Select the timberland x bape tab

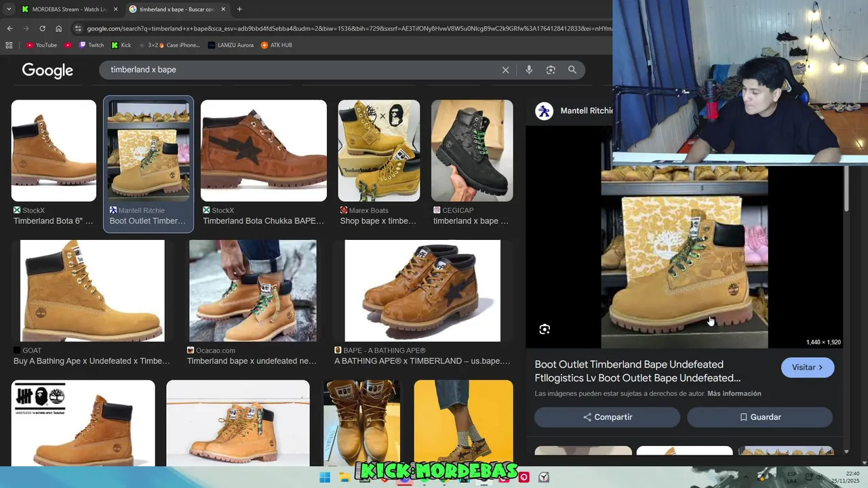(x=177, y=9)
